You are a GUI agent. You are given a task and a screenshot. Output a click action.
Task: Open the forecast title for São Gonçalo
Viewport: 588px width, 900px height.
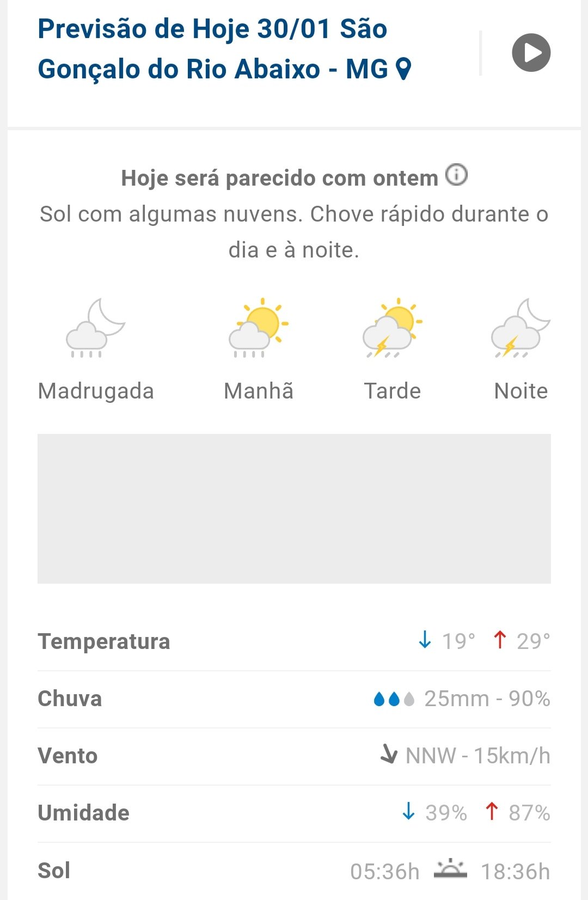pos(212,49)
